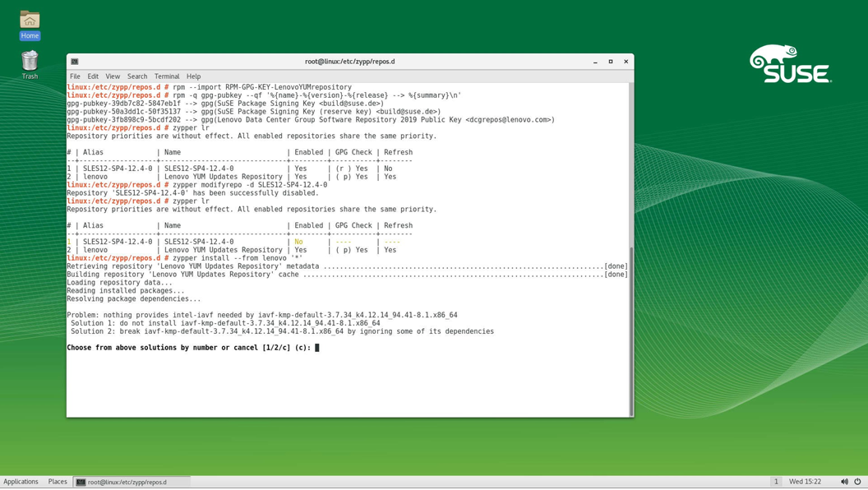
Task: Close the terminal window
Action: 626,62
